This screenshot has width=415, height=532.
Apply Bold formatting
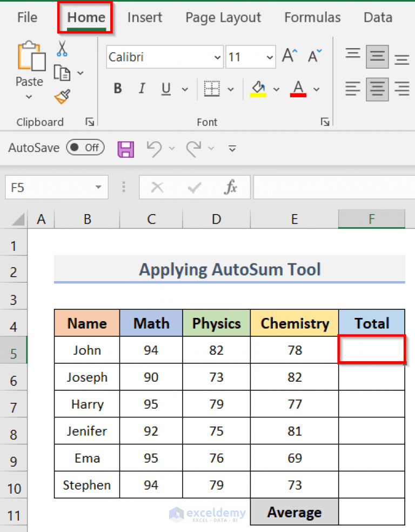coord(117,89)
